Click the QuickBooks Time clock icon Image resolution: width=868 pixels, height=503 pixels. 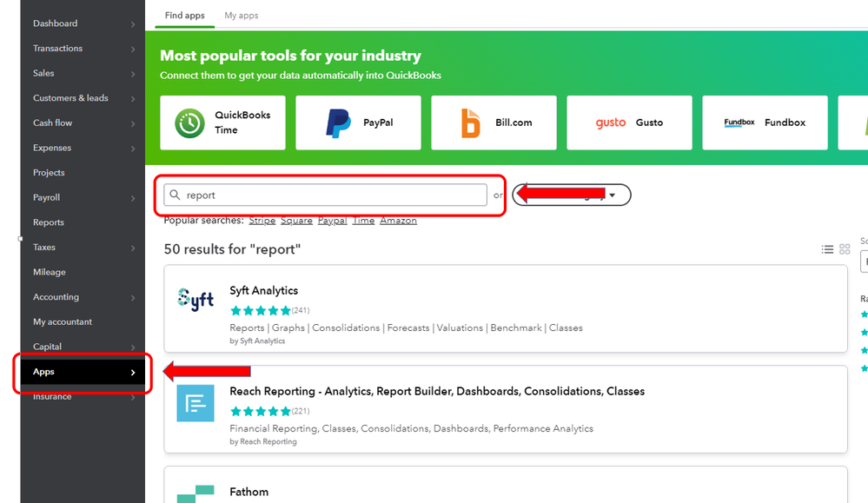pos(190,122)
